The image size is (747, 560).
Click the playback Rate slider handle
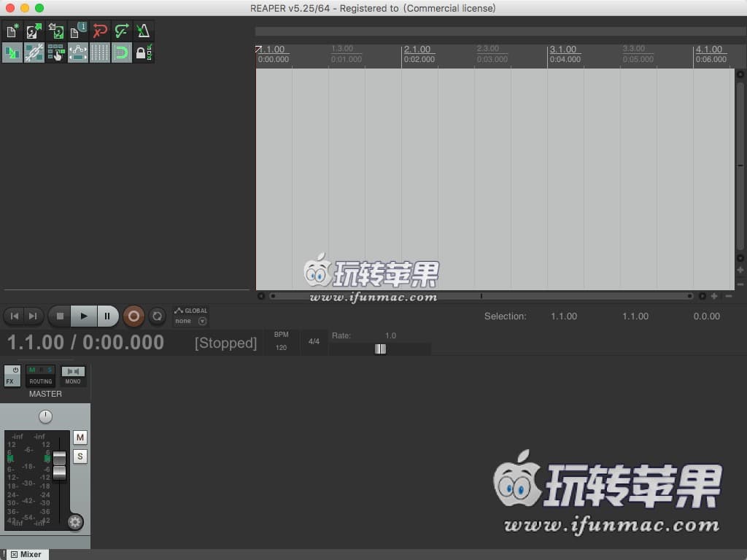(x=380, y=349)
